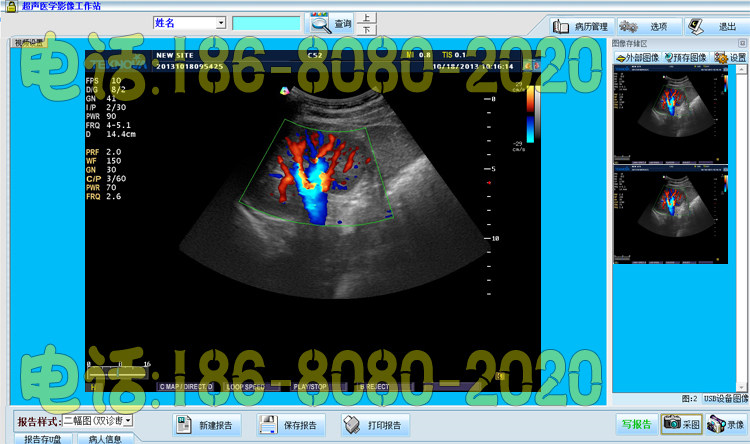Click the 上 previous button
This screenshot has height=444, width=750.
[366, 18]
